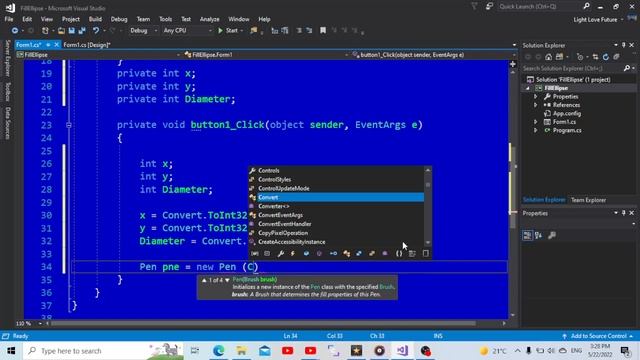Click Add to Source Control in status bar
The width and height of the screenshot is (640, 360).
point(598,336)
